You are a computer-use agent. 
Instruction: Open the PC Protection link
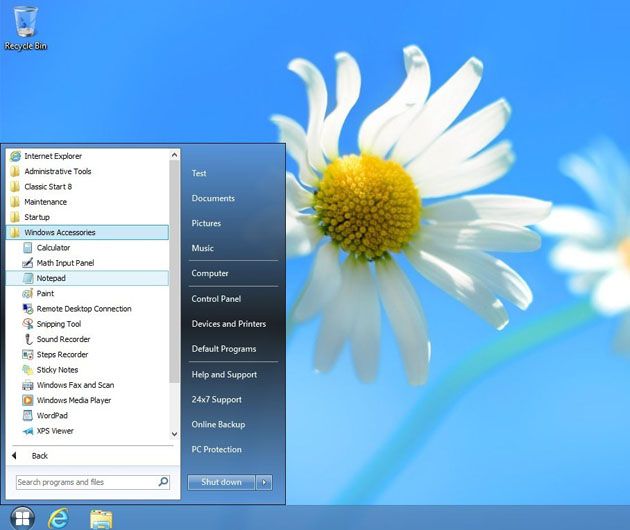click(x=217, y=449)
